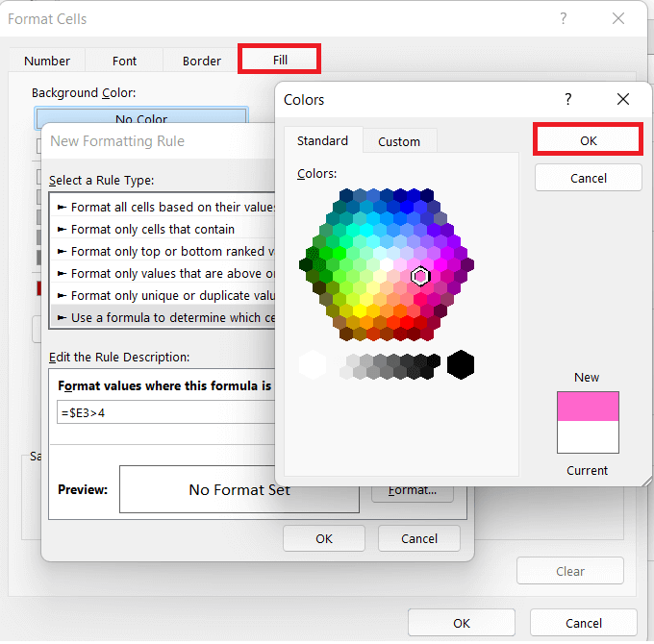The height and width of the screenshot is (644, 654).
Task: Click OK in New Formatting Rule dialog
Action: pos(324,538)
